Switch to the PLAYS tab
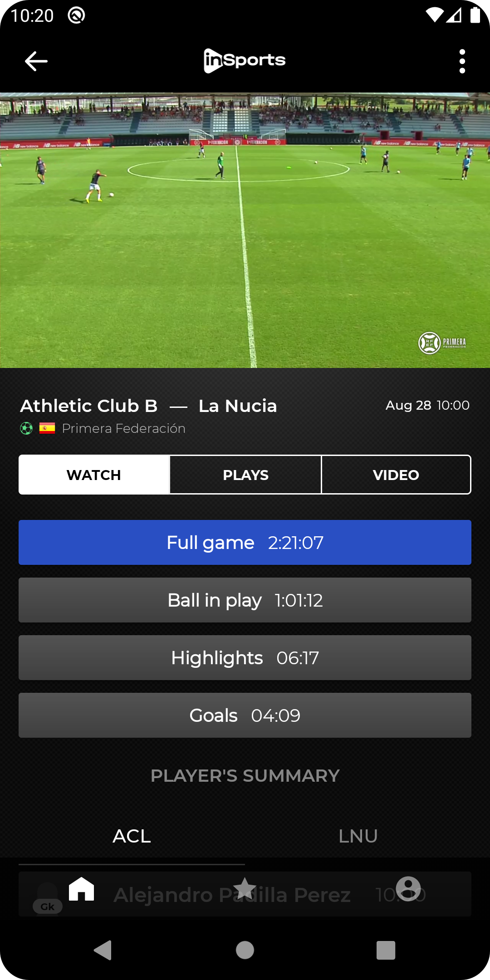This screenshot has width=490, height=980. pos(245,475)
